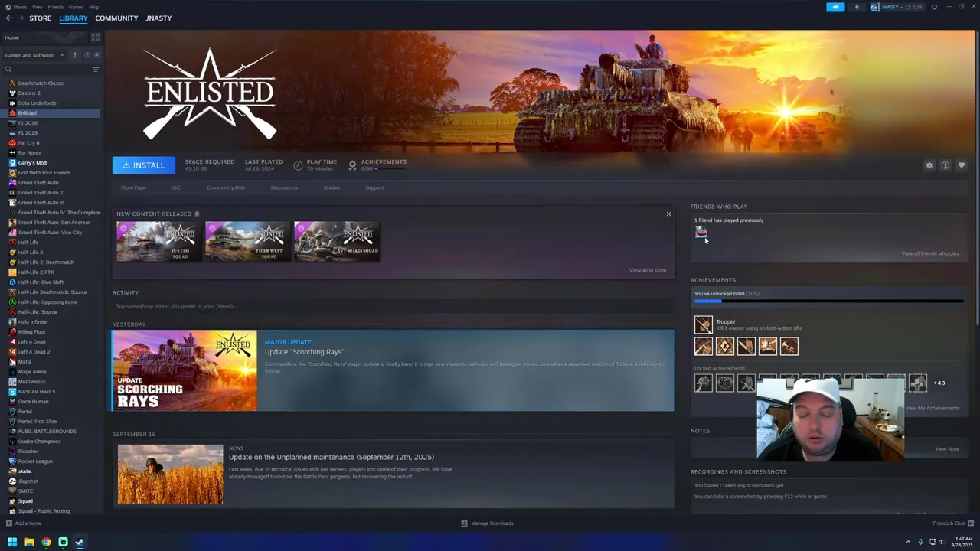Open the Games menu
This screenshot has width=980, height=551.
[76, 7]
